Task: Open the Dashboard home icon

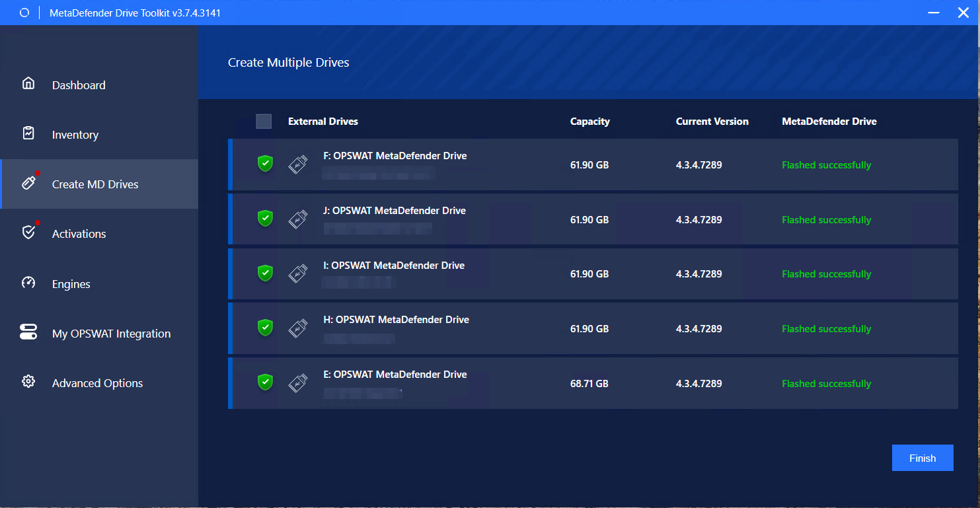Action: tap(28, 83)
